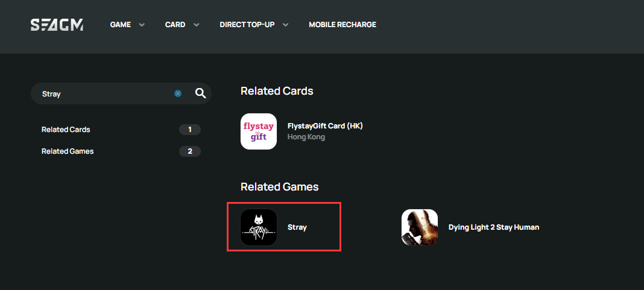Image resolution: width=644 pixels, height=290 pixels.
Task: Open the FlystayGift Card (HK) link
Action: 325,126
